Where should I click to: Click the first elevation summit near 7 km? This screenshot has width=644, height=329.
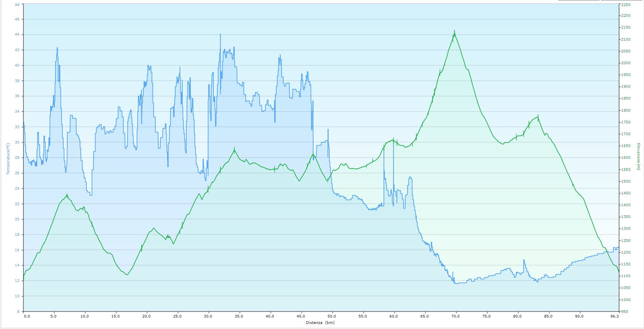(67, 195)
